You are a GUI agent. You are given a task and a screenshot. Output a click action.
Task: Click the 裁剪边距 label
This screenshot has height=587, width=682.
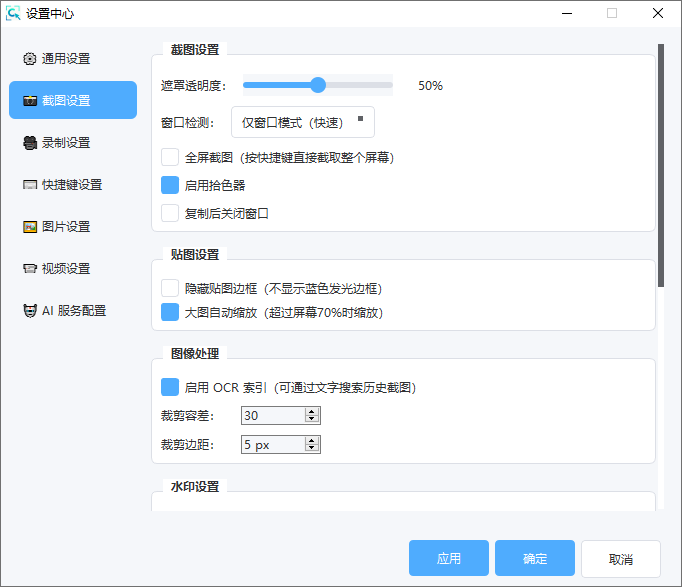[187, 445]
